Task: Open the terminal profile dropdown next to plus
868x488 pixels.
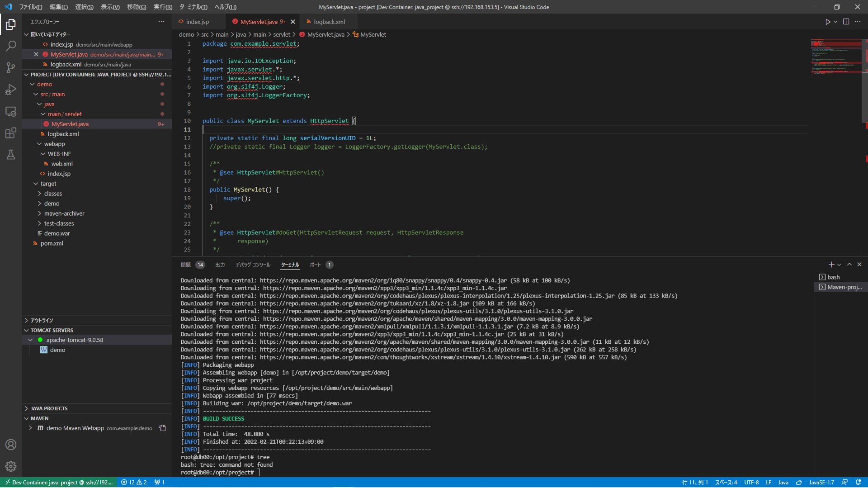Action: click(x=839, y=264)
